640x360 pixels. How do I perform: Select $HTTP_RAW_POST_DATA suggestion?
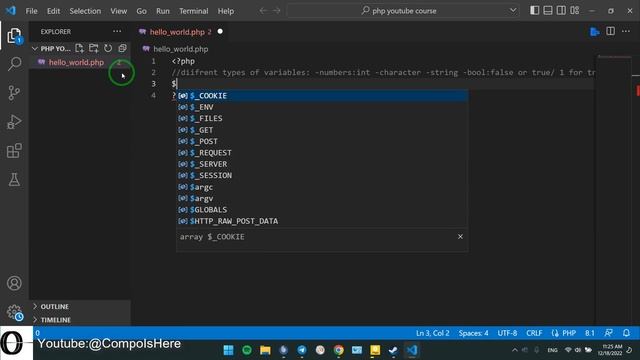(x=322, y=221)
